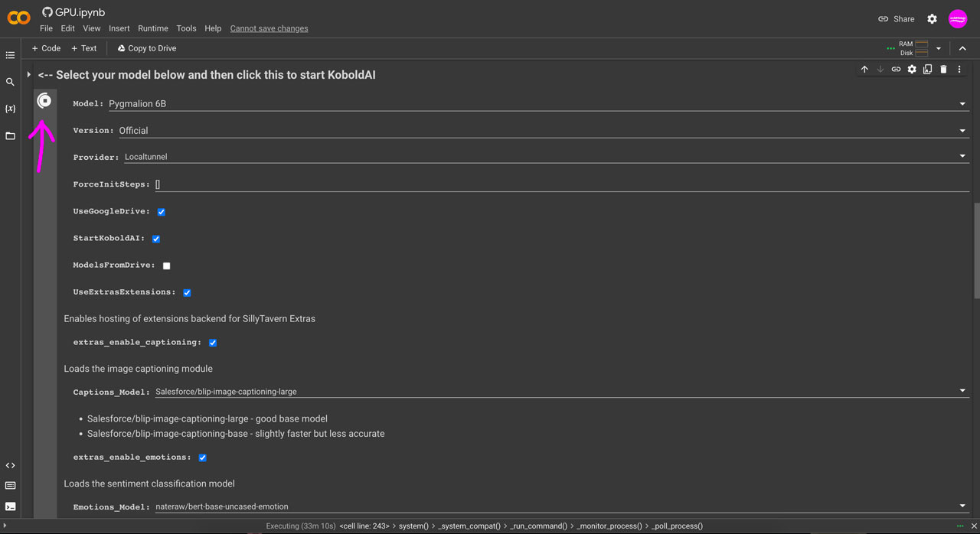Click Copy to Drive button
The height and width of the screenshot is (534, 980).
click(147, 48)
